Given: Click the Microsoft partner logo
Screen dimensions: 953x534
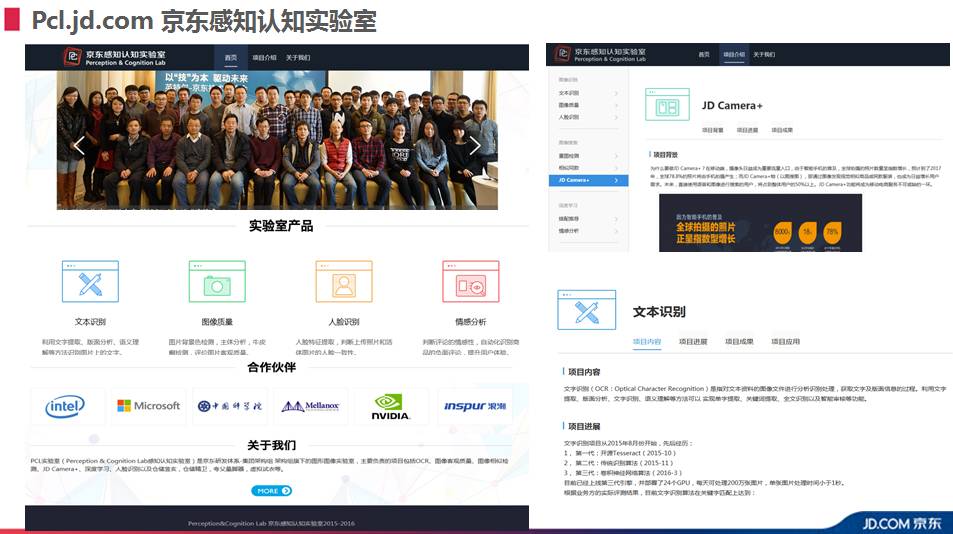Looking at the screenshot, I should [148, 406].
